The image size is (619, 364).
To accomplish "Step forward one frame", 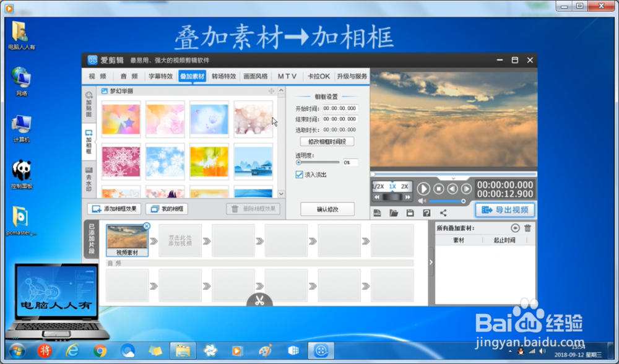I will point(466,189).
